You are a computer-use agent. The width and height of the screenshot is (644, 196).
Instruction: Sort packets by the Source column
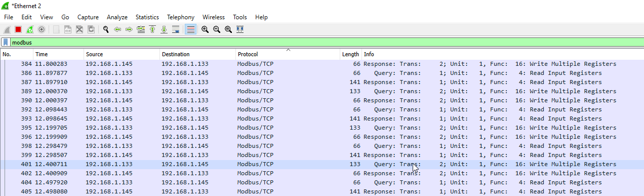pyautogui.click(x=122, y=54)
